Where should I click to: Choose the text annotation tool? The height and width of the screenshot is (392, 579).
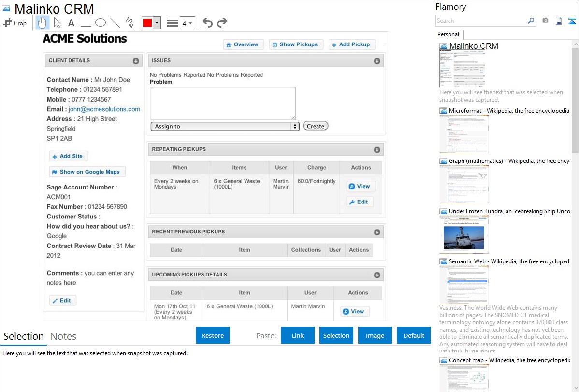point(71,23)
